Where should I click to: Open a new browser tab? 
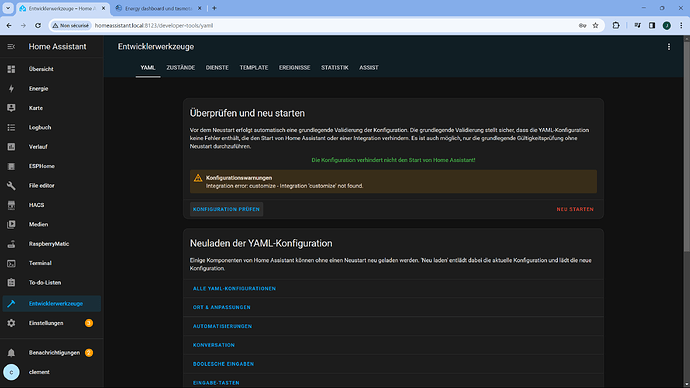[x=214, y=8]
